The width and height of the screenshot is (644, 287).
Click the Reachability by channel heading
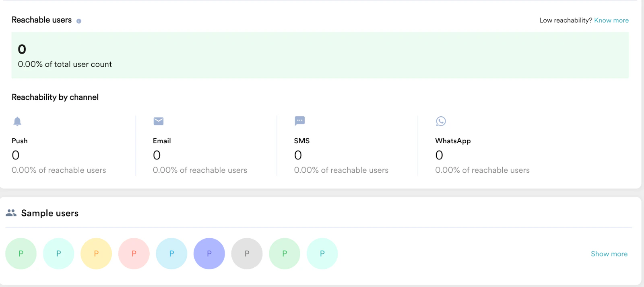point(55,97)
